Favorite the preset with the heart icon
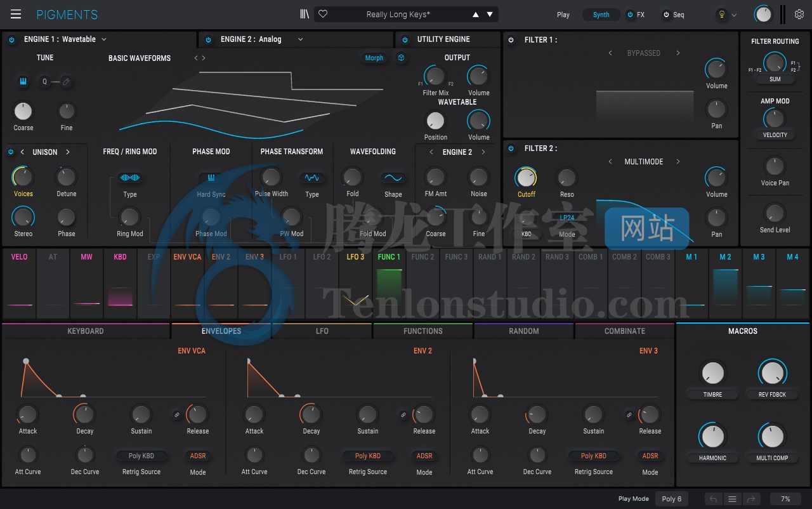This screenshot has width=812, height=509. point(323,14)
